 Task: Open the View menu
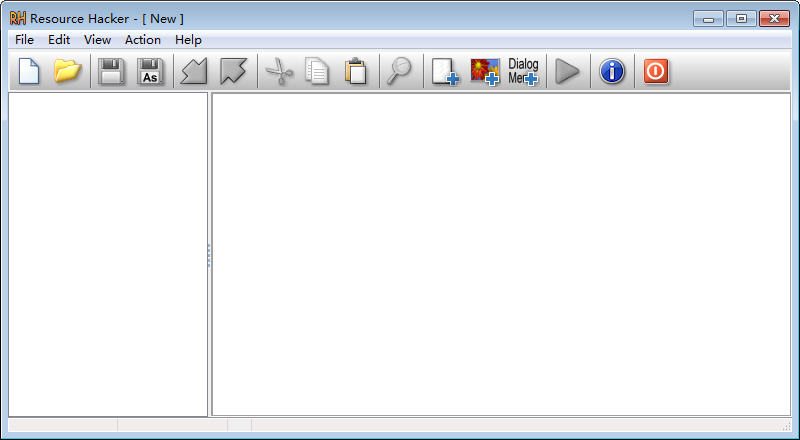pos(97,40)
